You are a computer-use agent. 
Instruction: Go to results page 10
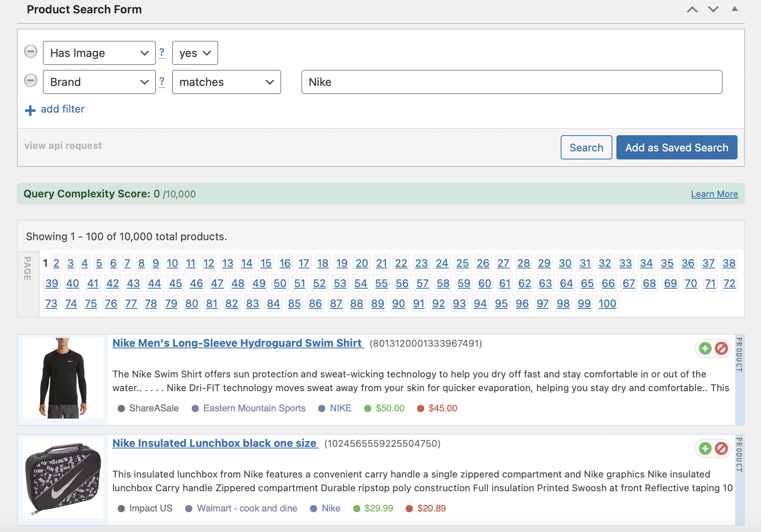(172, 263)
